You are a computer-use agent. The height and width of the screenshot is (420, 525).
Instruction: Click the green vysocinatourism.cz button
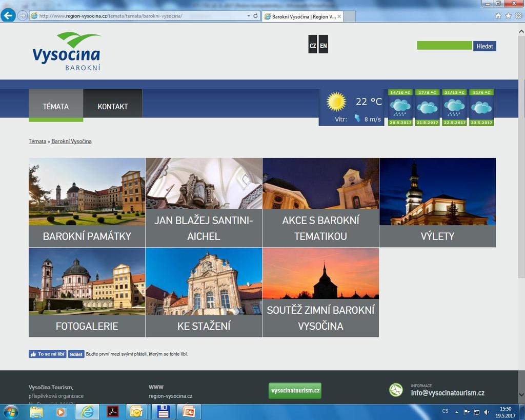(295, 391)
